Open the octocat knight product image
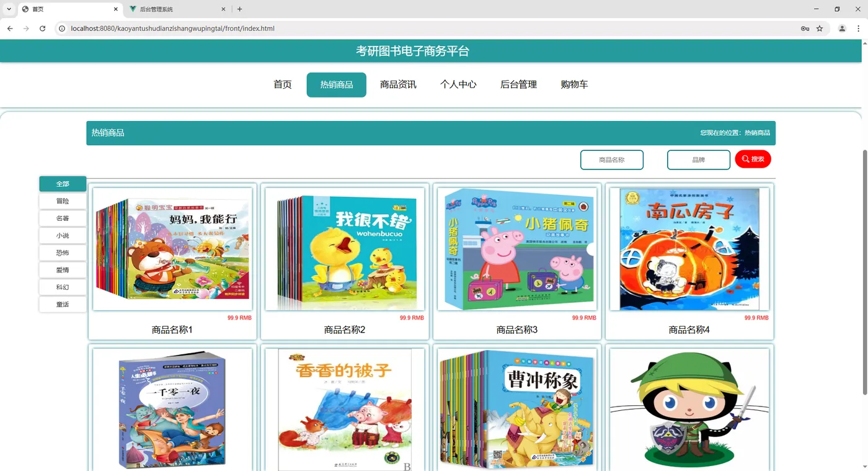The height and width of the screenshot is (471, 868). (689, 410)
